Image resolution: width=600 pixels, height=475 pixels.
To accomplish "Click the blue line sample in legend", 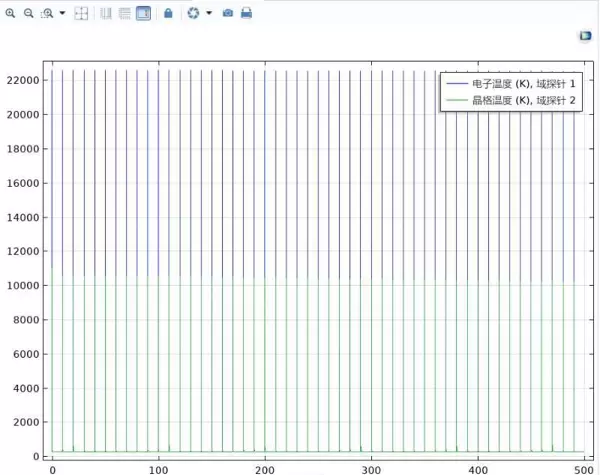I will point(456,84).
